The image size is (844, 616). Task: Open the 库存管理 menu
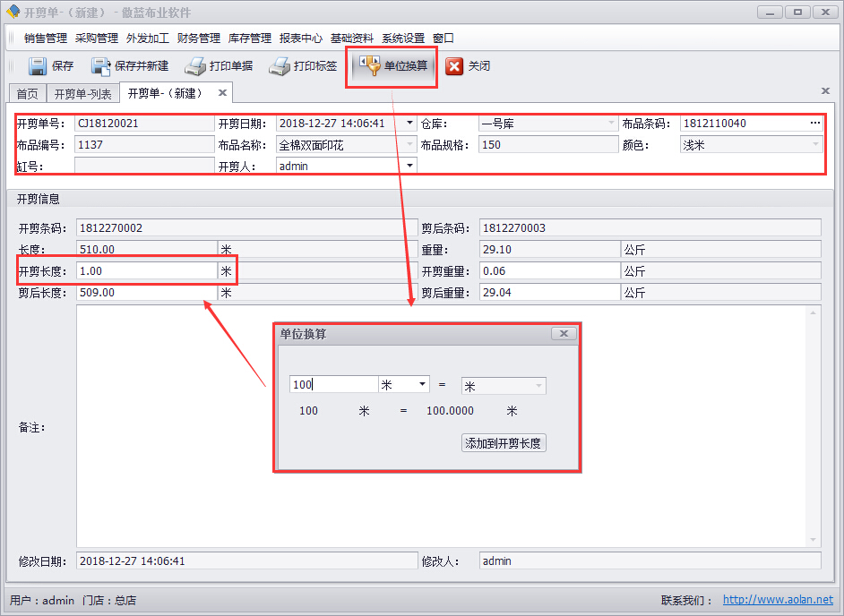point(249,38)
